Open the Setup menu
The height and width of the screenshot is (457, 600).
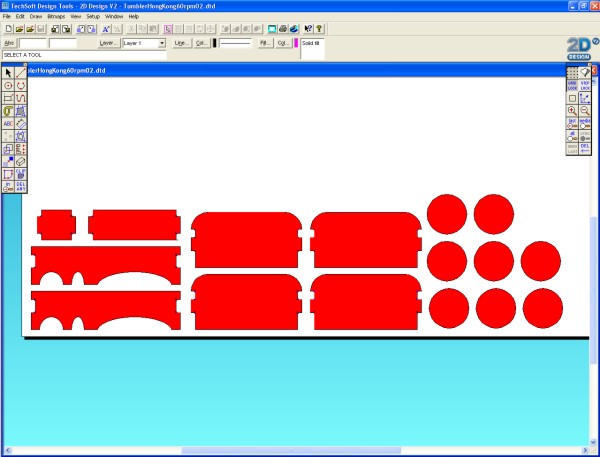[93, 16]
